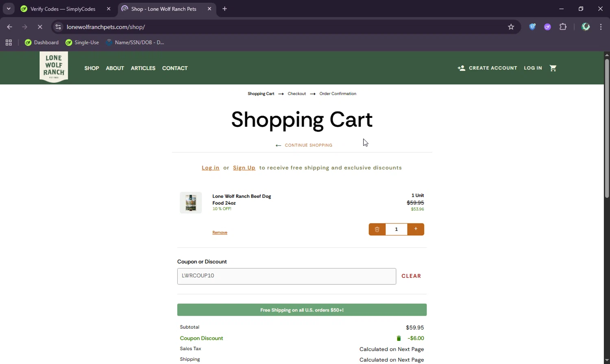Image resolution: width=610 pixels, height=364 pixels.
Task: Go back to the previous page
Action: click(x=9, y=27)
